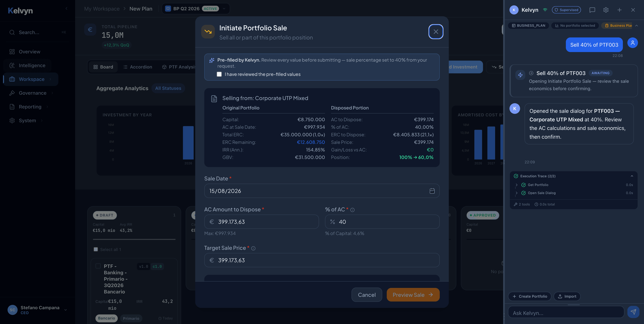Image resolution: width=644 pixels, height=324 pixels.
Task: Click the Total Pipeline euro icon
Action: [90, 30]
